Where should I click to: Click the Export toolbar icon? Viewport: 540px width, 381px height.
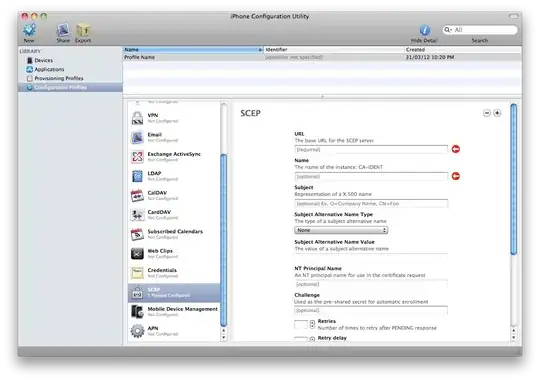[x=83, y=30]
